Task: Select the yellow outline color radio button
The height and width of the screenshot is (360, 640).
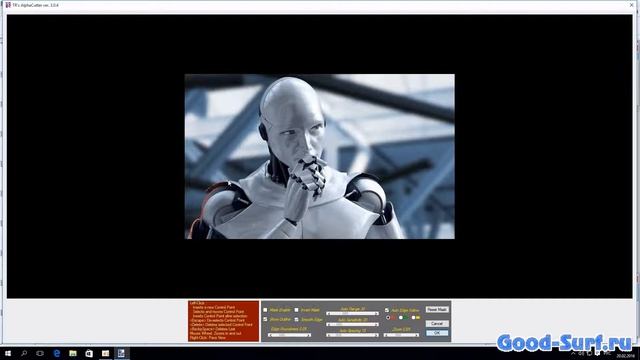Action: pyautogui.click(x=413, y=318)
